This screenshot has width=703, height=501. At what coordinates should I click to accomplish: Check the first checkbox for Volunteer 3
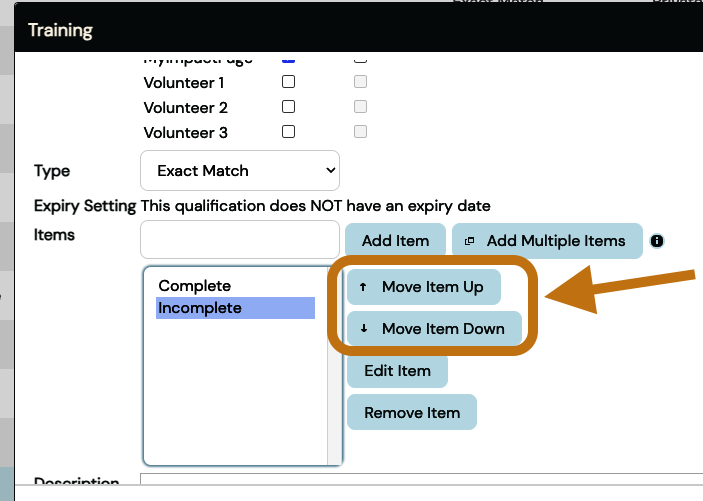(288, 131)
